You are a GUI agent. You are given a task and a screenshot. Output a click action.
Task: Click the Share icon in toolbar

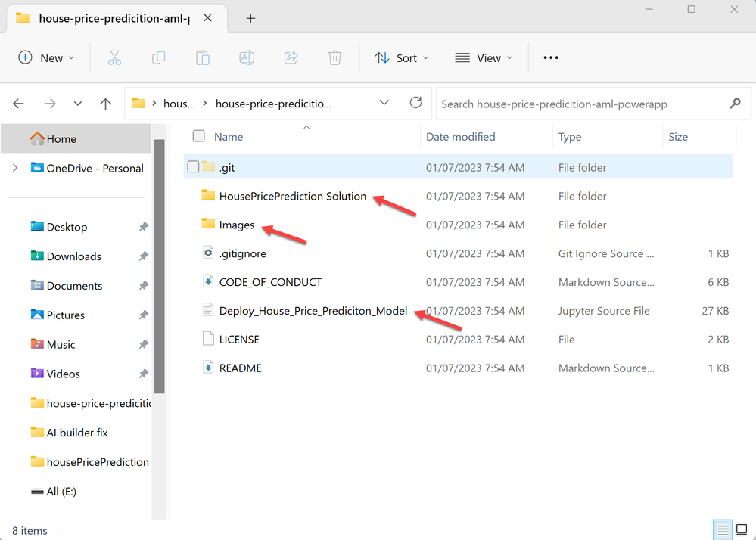(x=291, y=57)
